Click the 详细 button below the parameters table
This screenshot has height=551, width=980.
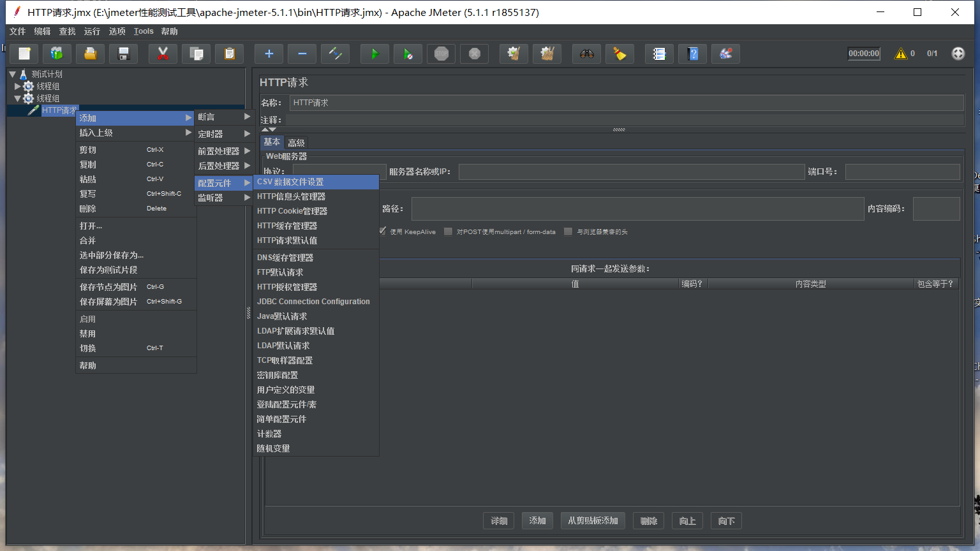pyautogui.click(x=499, y=521)
